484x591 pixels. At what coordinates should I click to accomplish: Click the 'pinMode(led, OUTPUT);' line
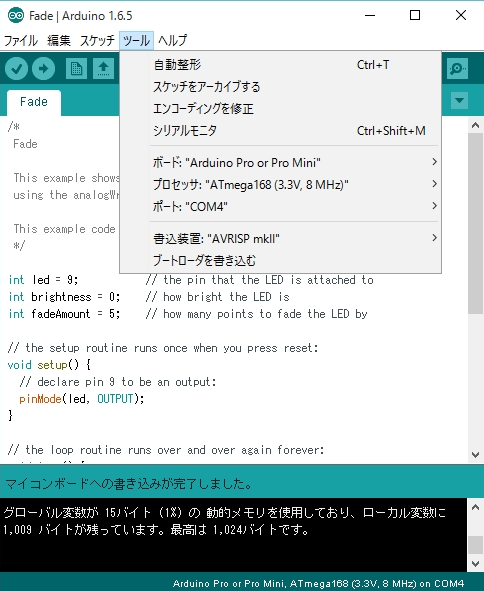point(81,399)
